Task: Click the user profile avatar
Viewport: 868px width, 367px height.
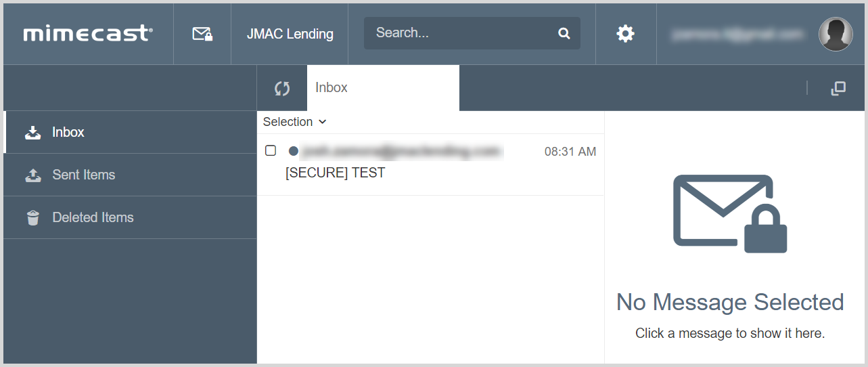Action: 836,34
